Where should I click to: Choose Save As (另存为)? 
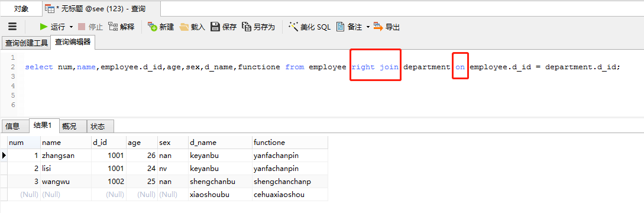[258, 27]
